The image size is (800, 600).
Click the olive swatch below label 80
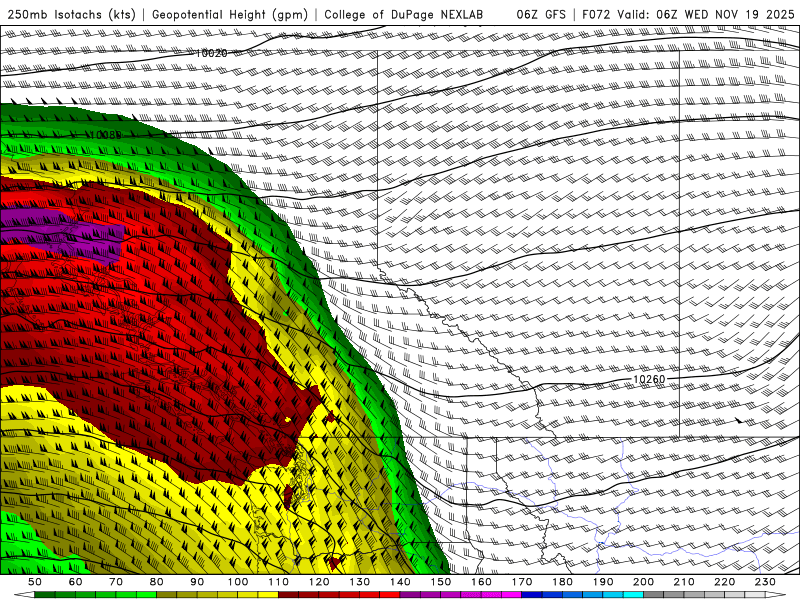click(x=166, y=595)
